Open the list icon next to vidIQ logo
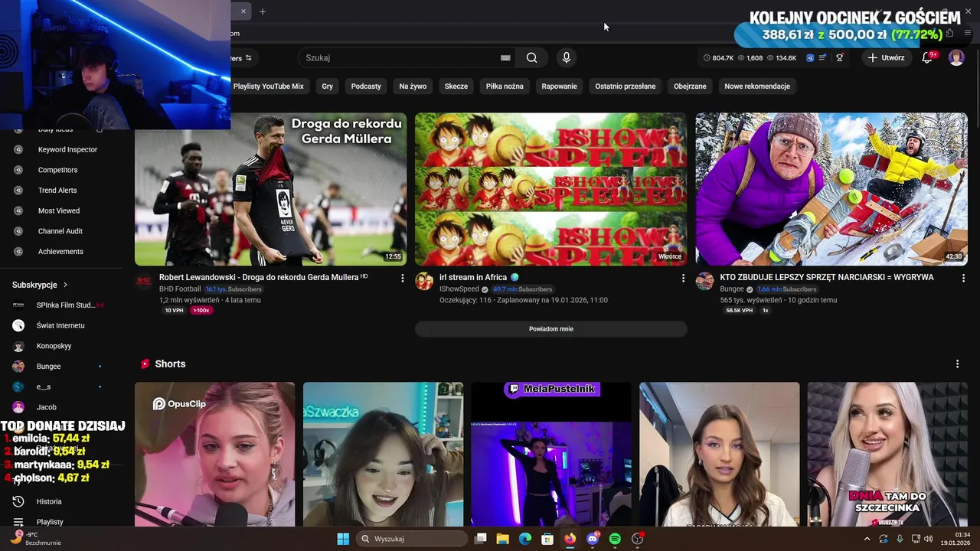This screenshot has height=551, width=980. [x=822, y=57]
